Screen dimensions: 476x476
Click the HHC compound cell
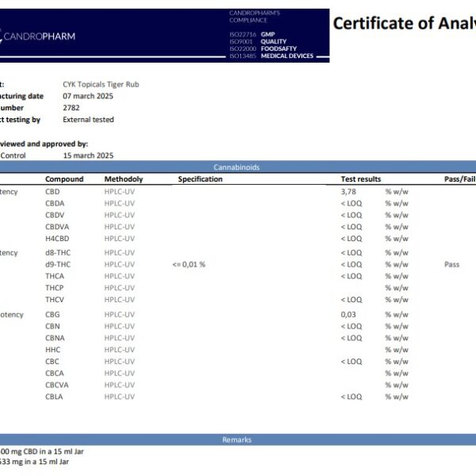(53, 350)
